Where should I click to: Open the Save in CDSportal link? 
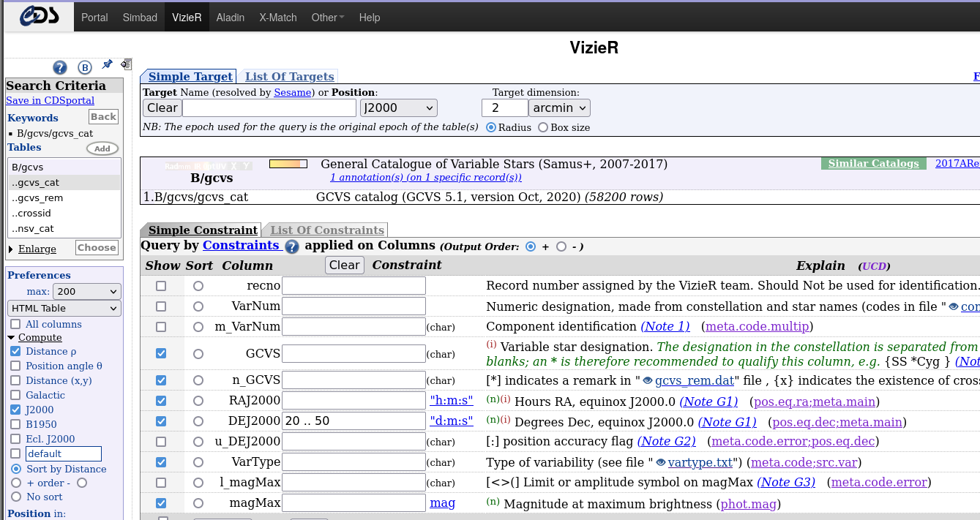coord(50,100)
